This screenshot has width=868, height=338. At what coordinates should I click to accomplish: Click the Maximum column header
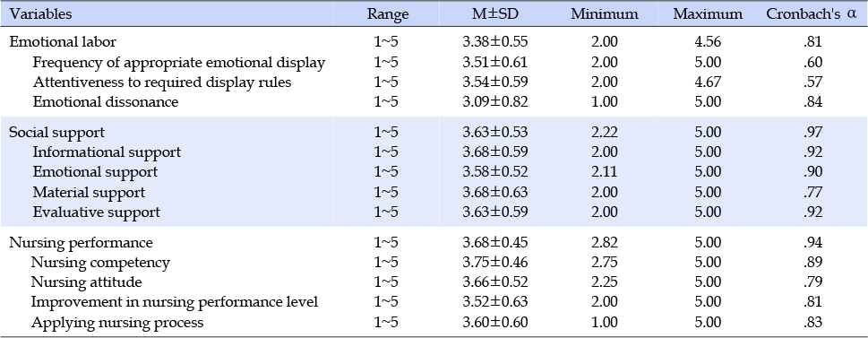708,14
